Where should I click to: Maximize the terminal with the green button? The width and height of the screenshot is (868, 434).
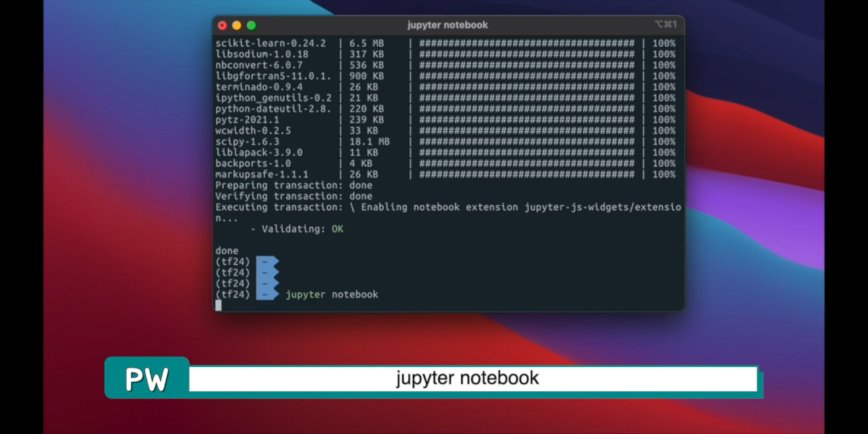(x=251, y=25)
